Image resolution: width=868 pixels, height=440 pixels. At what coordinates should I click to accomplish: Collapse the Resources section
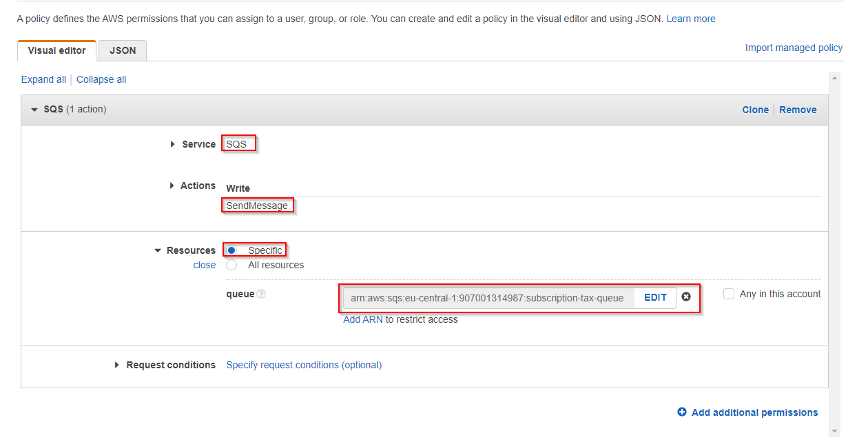click(x=158, y=250)
